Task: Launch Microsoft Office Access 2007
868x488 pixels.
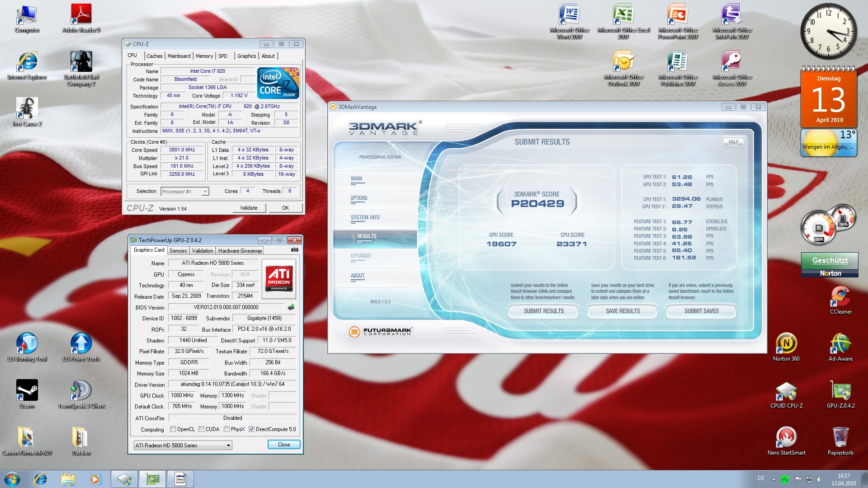Action: click(x=732, y=69)
